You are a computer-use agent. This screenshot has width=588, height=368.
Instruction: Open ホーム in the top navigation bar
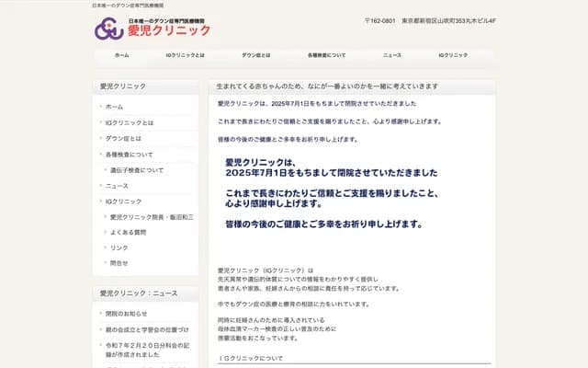122,55
